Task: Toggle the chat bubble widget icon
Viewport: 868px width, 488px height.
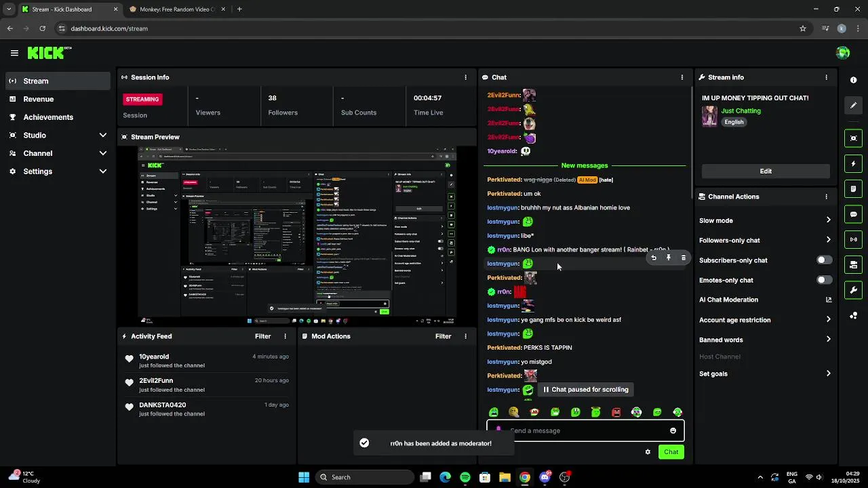Action: pos(853,214)
